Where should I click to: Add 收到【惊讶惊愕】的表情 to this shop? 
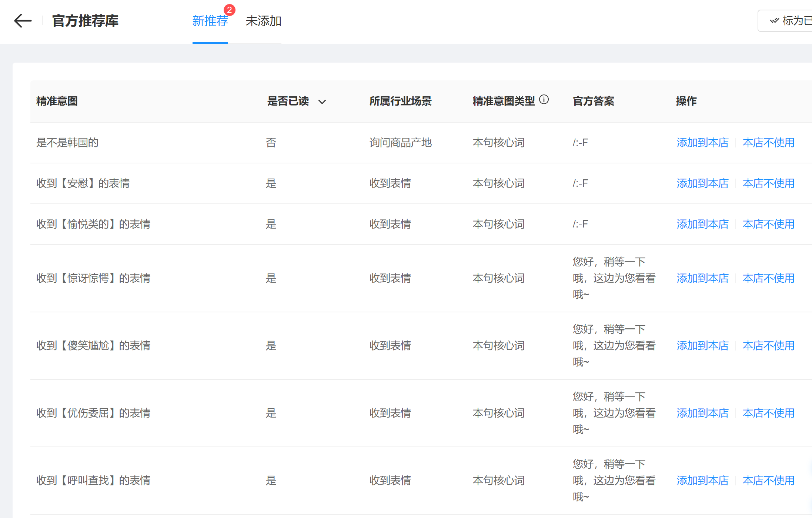(x=702, y=278)
